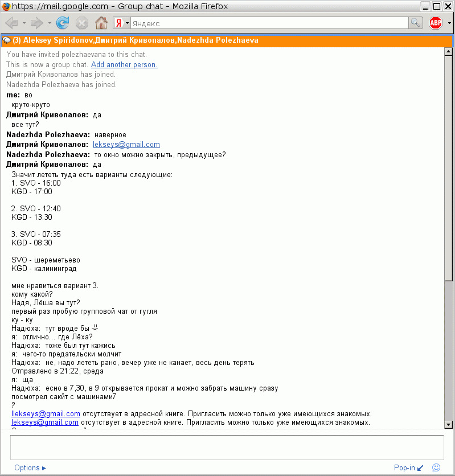The height and width of the screenshot is (476, 455).
Task: Click the browser Back arrow button
Action: pyautogui.click(x=12, y=23)
